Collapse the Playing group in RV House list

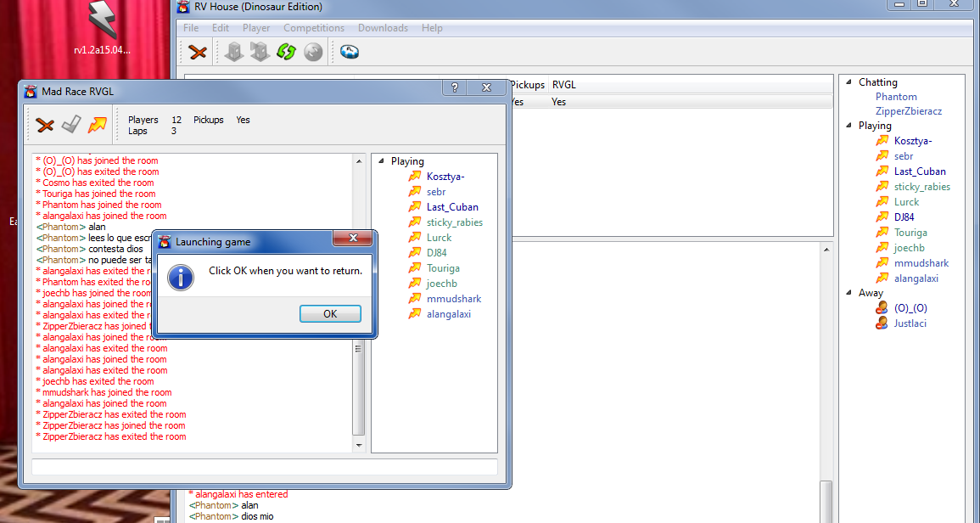click(848, 126)
